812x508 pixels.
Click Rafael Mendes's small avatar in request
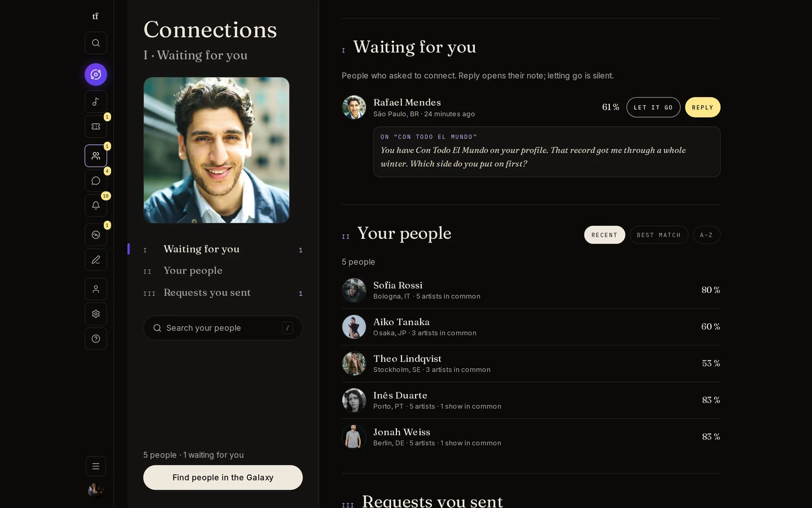point(354,108)
